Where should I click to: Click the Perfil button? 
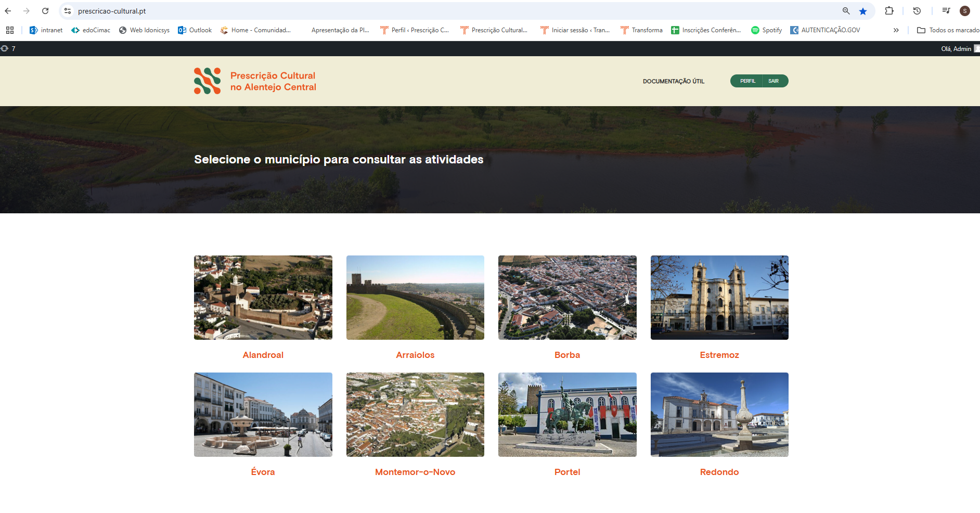pos(747,81)
